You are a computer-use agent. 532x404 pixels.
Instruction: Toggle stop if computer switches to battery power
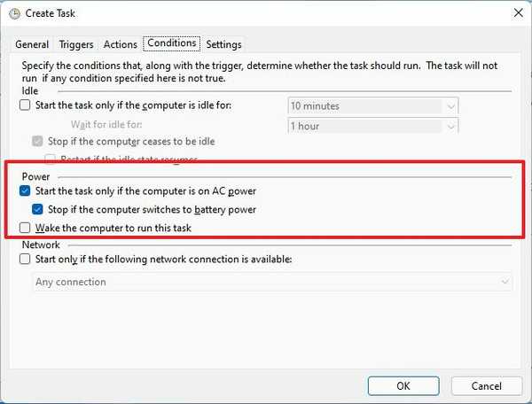37,210
